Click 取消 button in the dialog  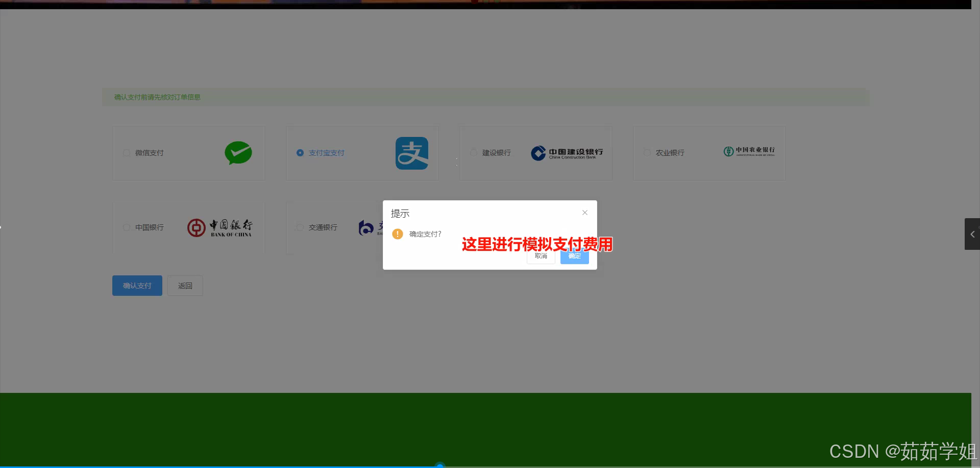coord(541,256)
